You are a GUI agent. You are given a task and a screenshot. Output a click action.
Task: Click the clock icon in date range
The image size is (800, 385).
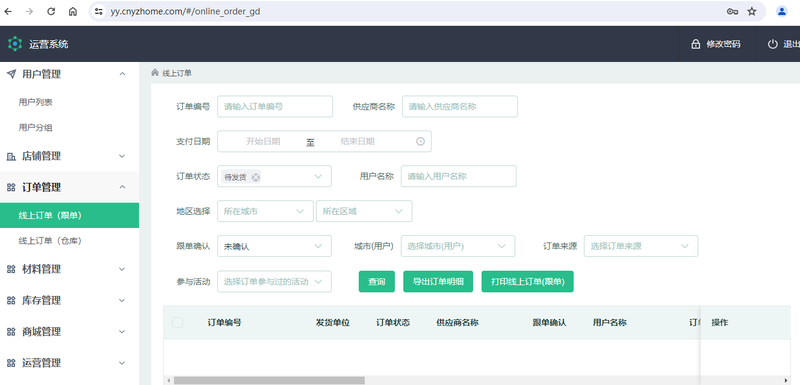(420, 141)
